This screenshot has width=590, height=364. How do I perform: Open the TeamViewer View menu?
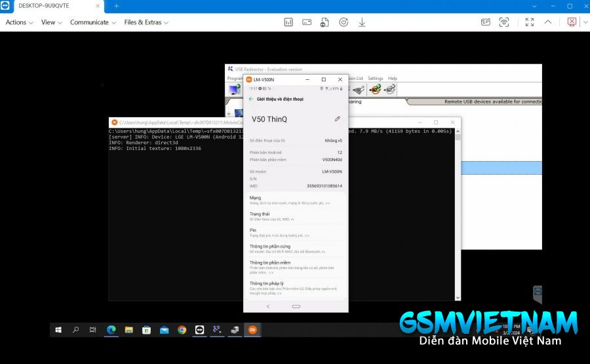point(52,22)
